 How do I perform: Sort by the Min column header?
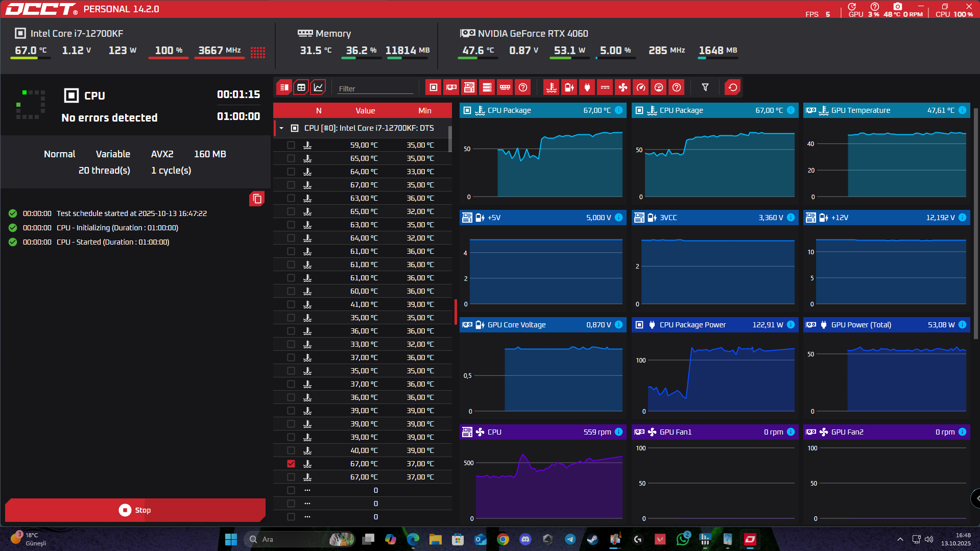click(425, 110)
